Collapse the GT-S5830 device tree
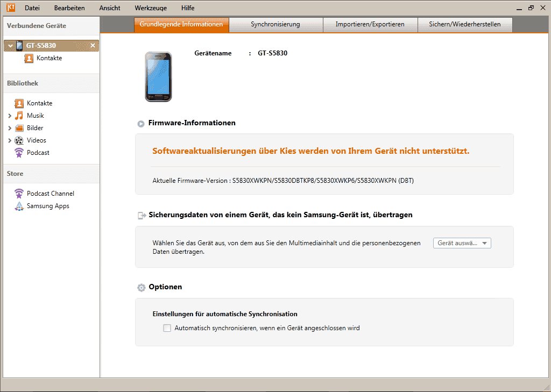Viewport: 551px width, 392px height. point(10,46)
